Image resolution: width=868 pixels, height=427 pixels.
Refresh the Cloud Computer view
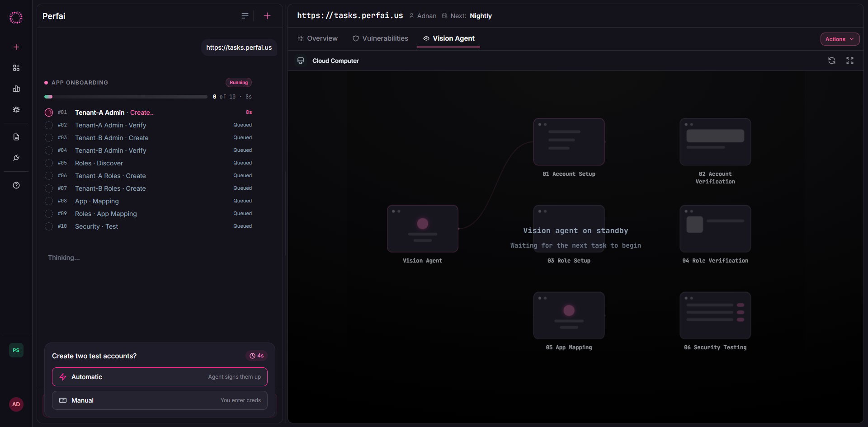pyautogui.click(x=832, y=61)
